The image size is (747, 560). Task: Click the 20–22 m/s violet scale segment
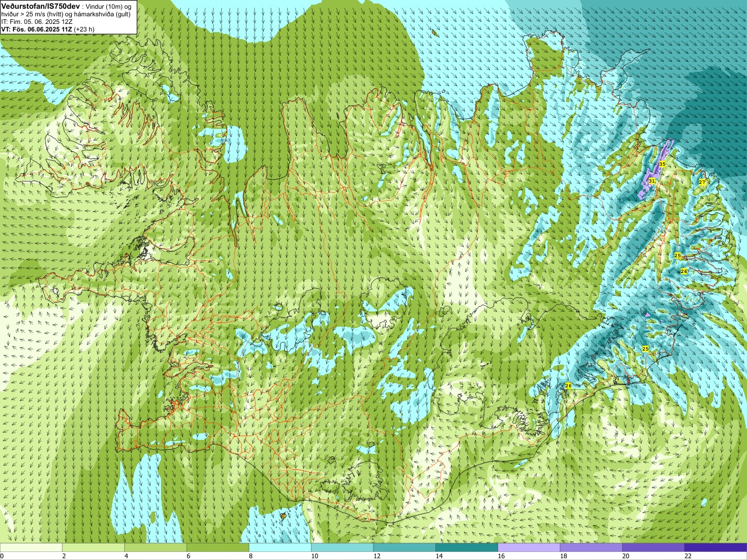click(x=654, y=548)
